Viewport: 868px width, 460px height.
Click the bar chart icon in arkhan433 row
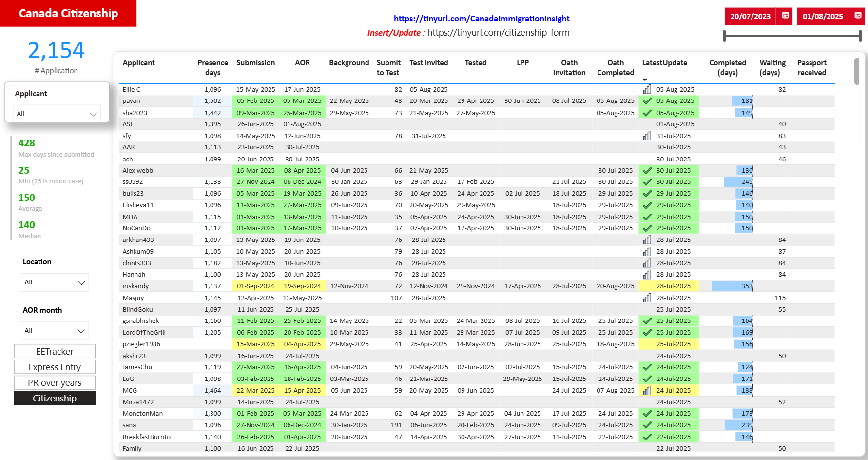point(647,240)
